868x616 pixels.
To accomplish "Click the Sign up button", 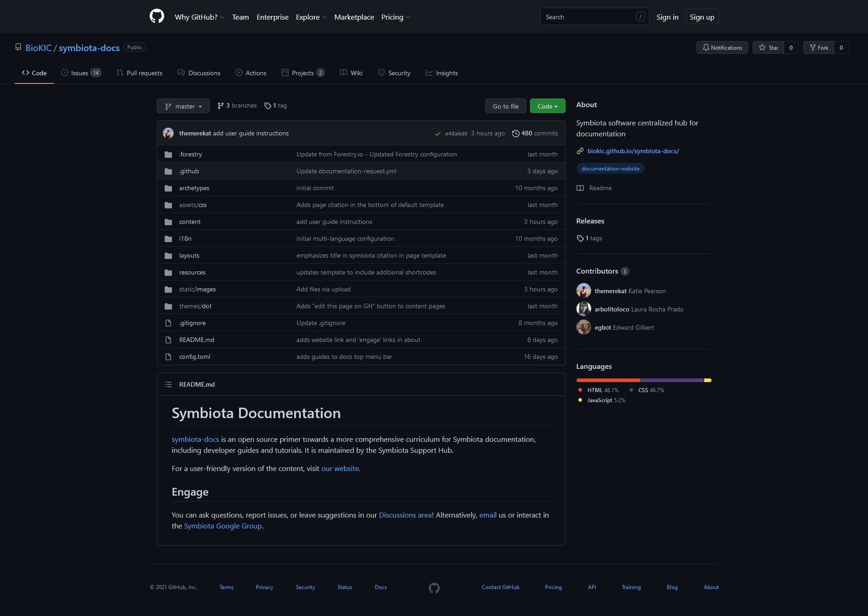I will (x=702, y=17).
